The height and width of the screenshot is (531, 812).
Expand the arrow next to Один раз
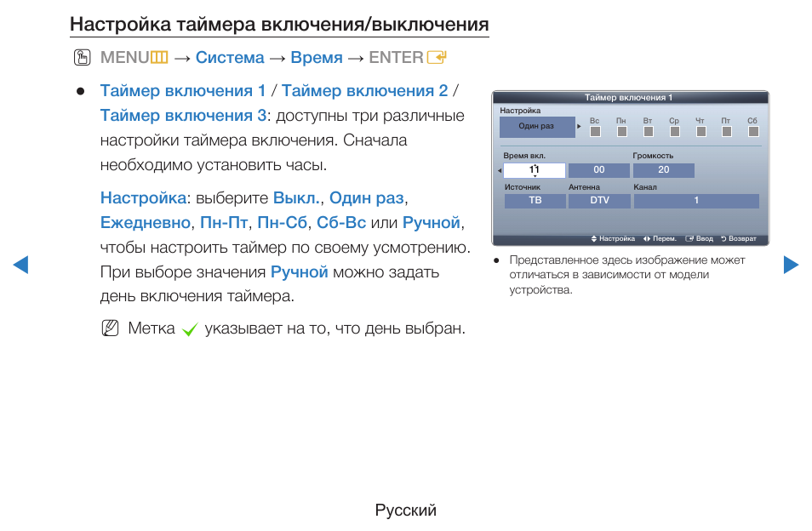[x=579, y=126]
